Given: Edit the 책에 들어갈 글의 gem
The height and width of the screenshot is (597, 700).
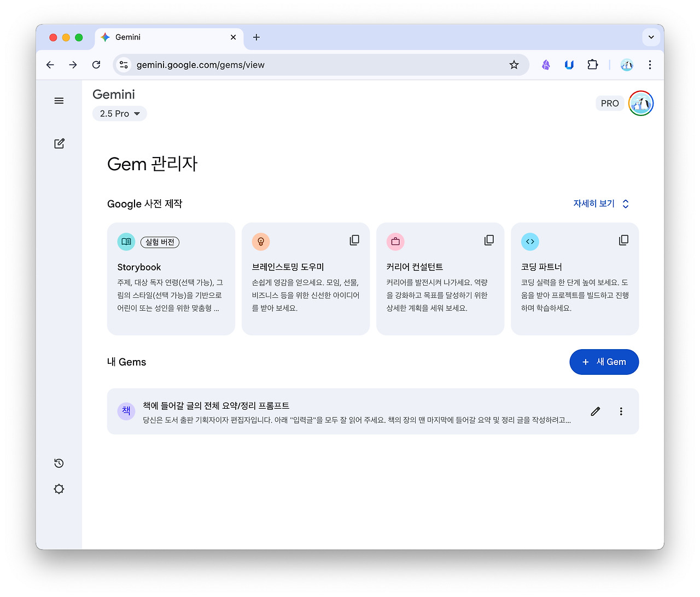Looking at the screenshot, I should [x=596, y=411].
